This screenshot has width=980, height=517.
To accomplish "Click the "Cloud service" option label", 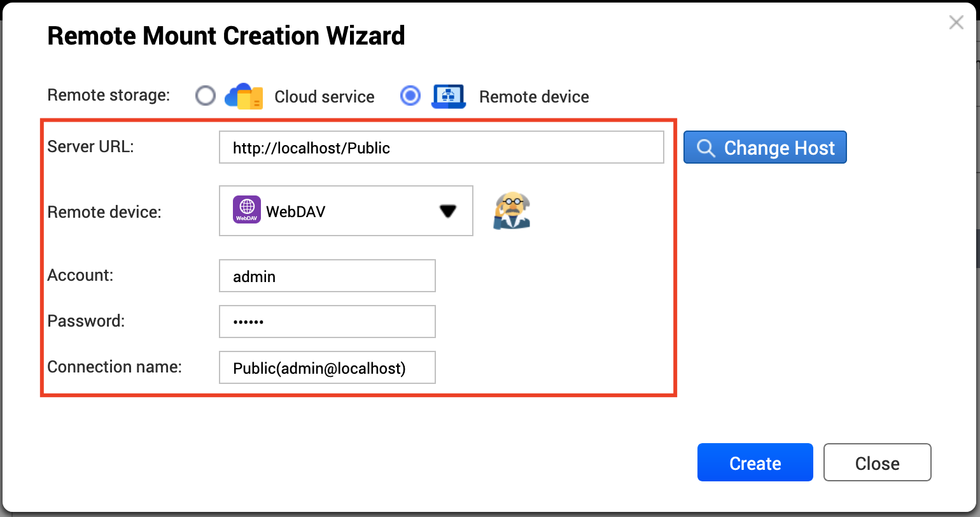I will point(324,97).
